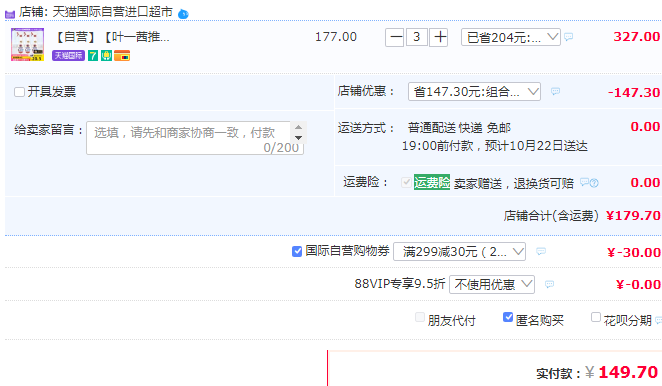662x386 pixels.
Task: Click the message box up arrow
Action: (298, 127)
